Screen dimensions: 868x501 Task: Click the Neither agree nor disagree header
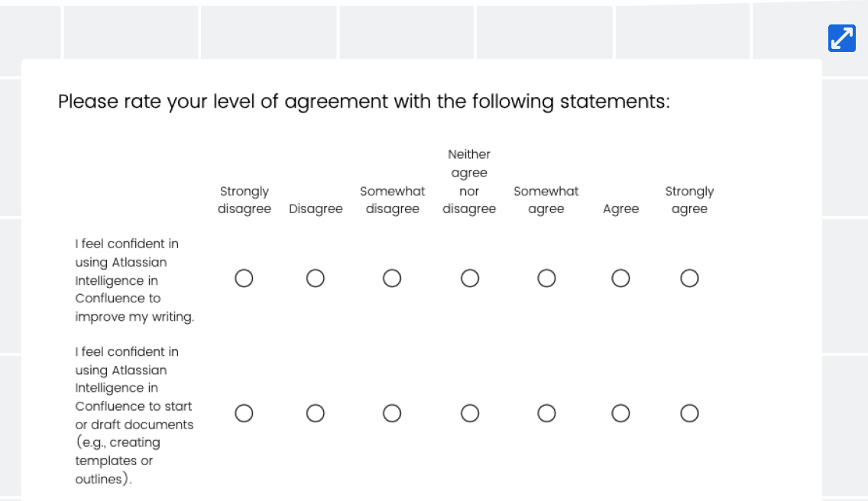coord(469,182)
